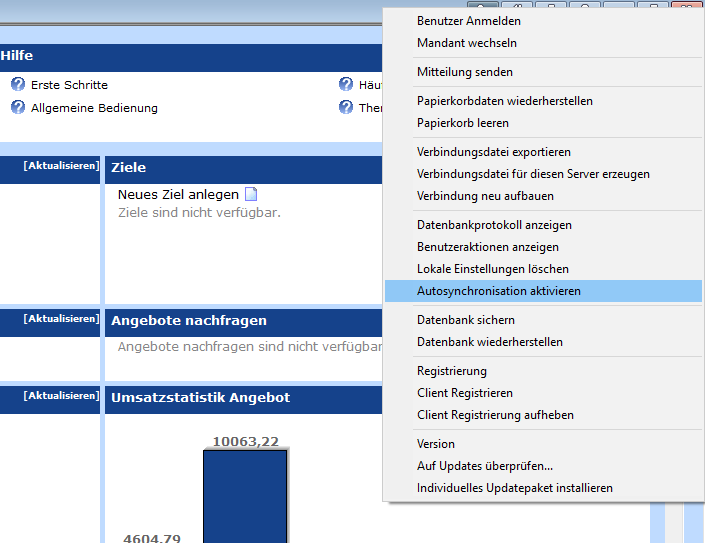Select Individuelles Updatepaket installieren
Image resolution: width=705 pixels, height=543 pixels.
click(543, 488)
